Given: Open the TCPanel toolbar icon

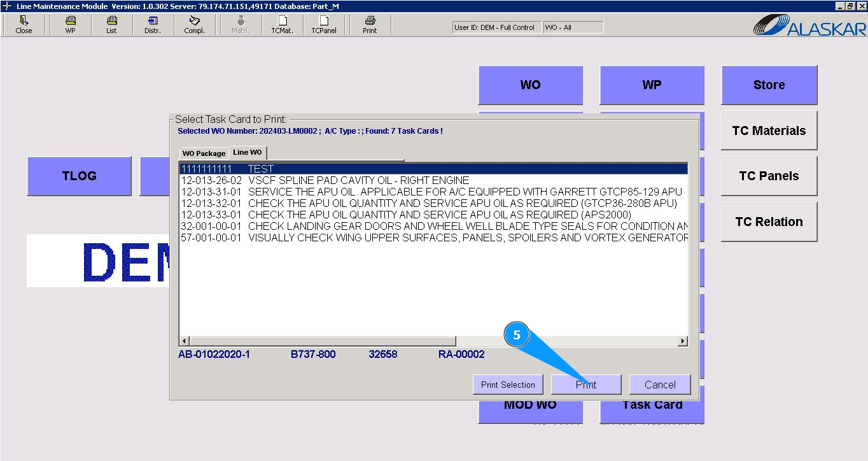Looking at the screenshot, I should coord(323,25).
